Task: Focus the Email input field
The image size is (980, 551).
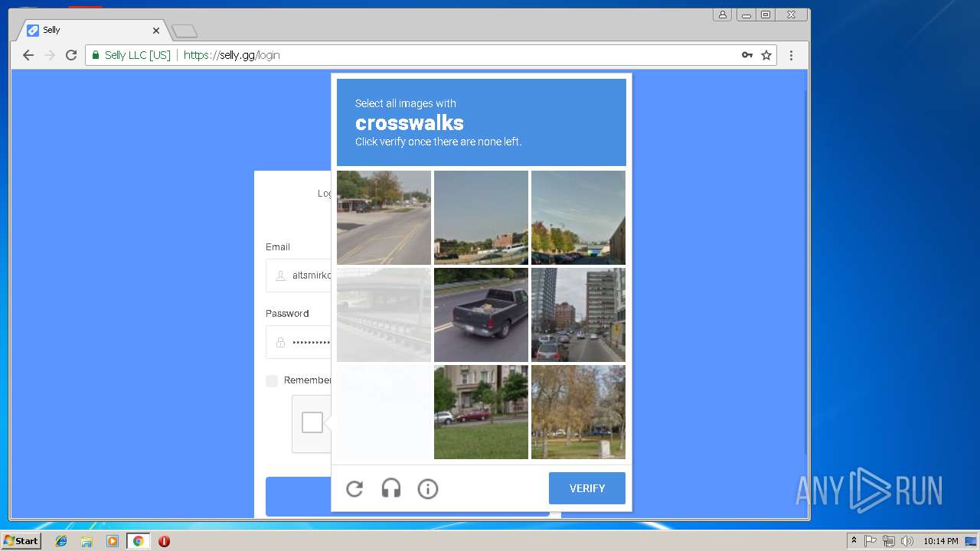Action: tap(299, 275)
